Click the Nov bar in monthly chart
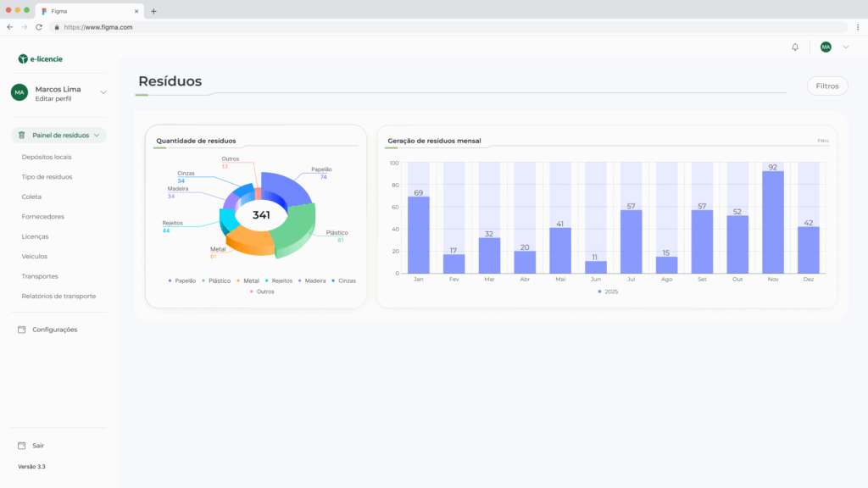The width and height of the screenshot is (868, 488). [x=772, y=222]
